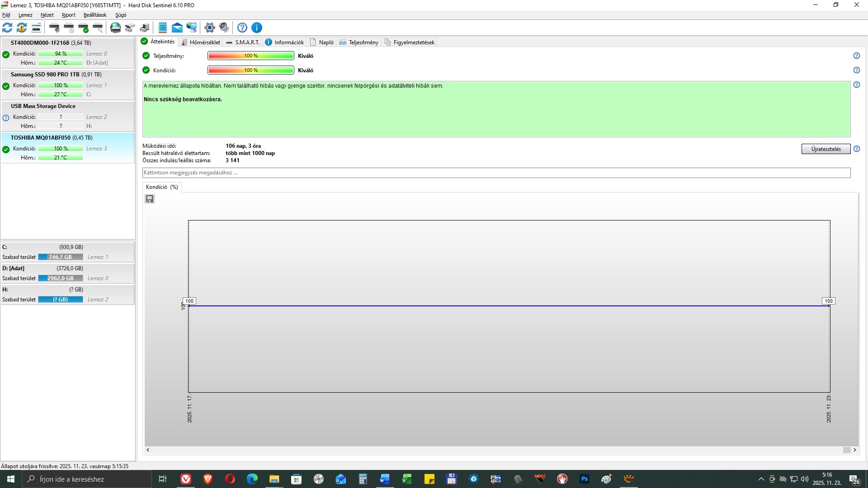Click the Kondíció 100 % health bar
868x488 pixels.
tap(250, 70)
